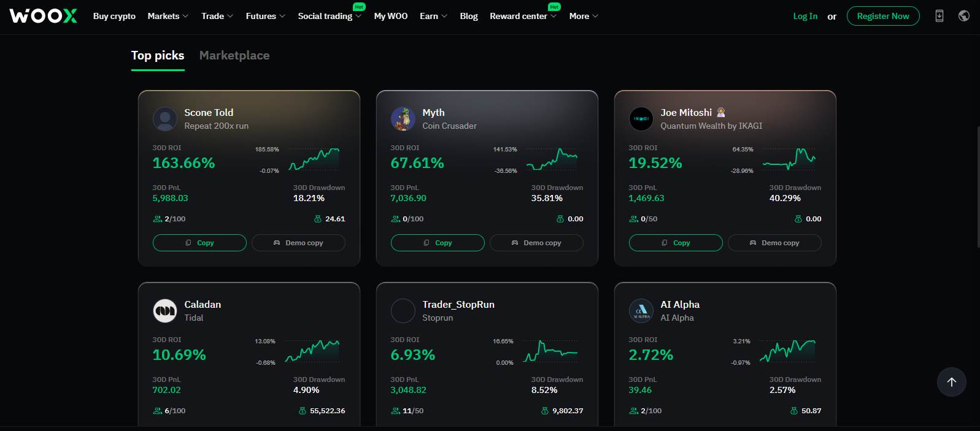Click the copiers icon on Joe Mitoshi card
980x431 pixels.
633,219
